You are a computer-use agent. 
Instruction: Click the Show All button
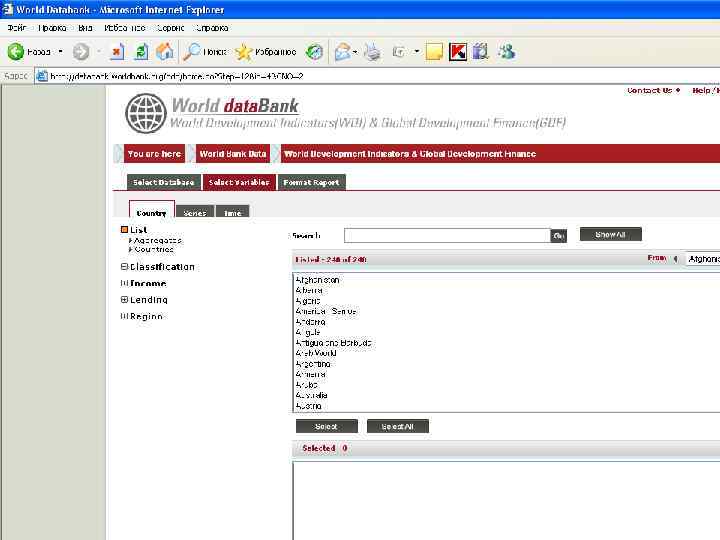pyautogui.click(x=610, y=234)
